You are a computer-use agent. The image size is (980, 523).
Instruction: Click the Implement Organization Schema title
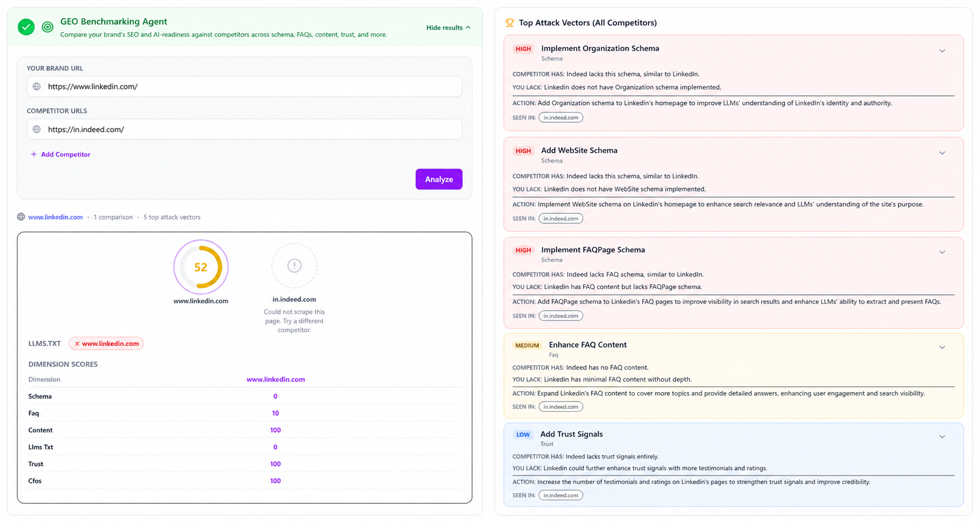click(600, 49)
